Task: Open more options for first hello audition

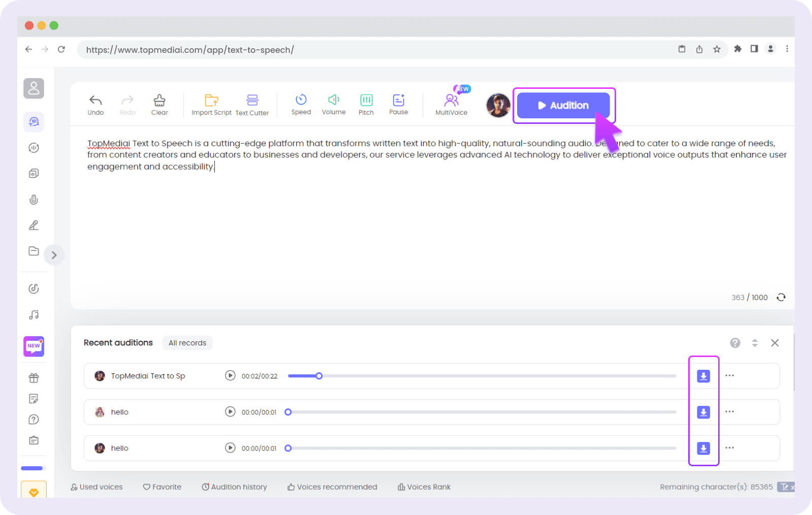Action: (730, 412)
